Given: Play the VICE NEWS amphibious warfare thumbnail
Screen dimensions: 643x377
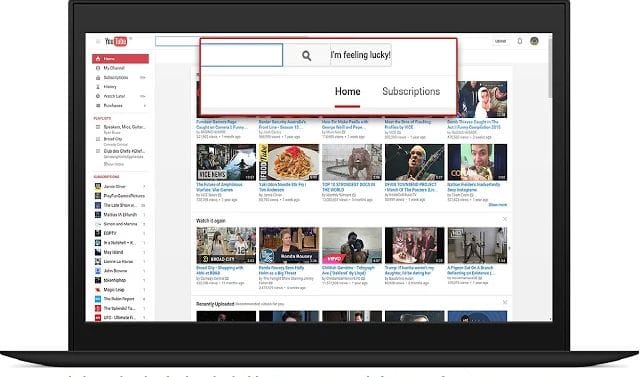Looking at the screenshot, I should (x=226, y=162).
